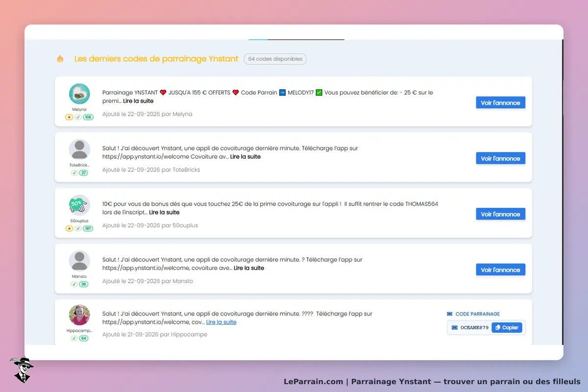
Task: Open Melyna's listing with Voir l'annonce
Action: click(x=500, y=103)
